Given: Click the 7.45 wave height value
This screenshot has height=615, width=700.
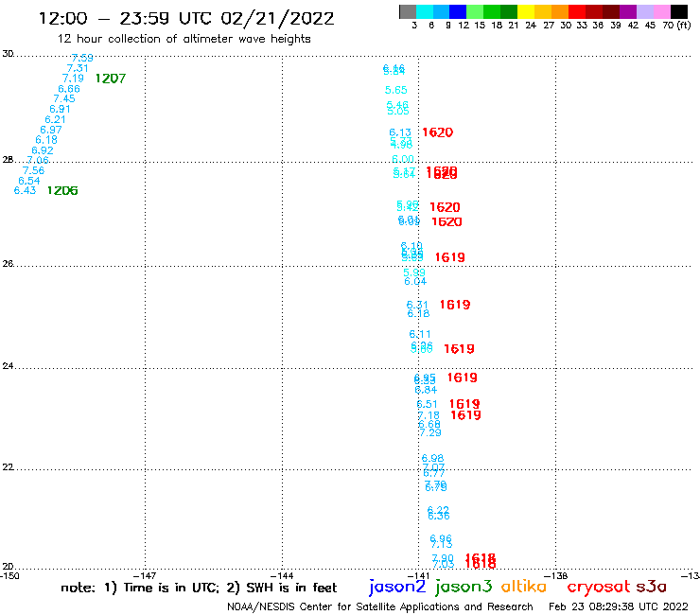Looking at the screenshot, I should click(x=64, y=98).
